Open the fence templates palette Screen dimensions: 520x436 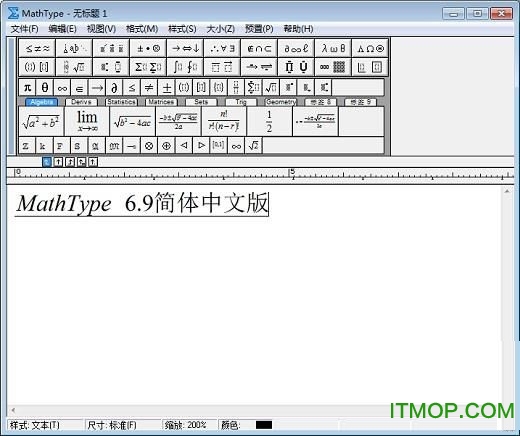tap(37, 67)
